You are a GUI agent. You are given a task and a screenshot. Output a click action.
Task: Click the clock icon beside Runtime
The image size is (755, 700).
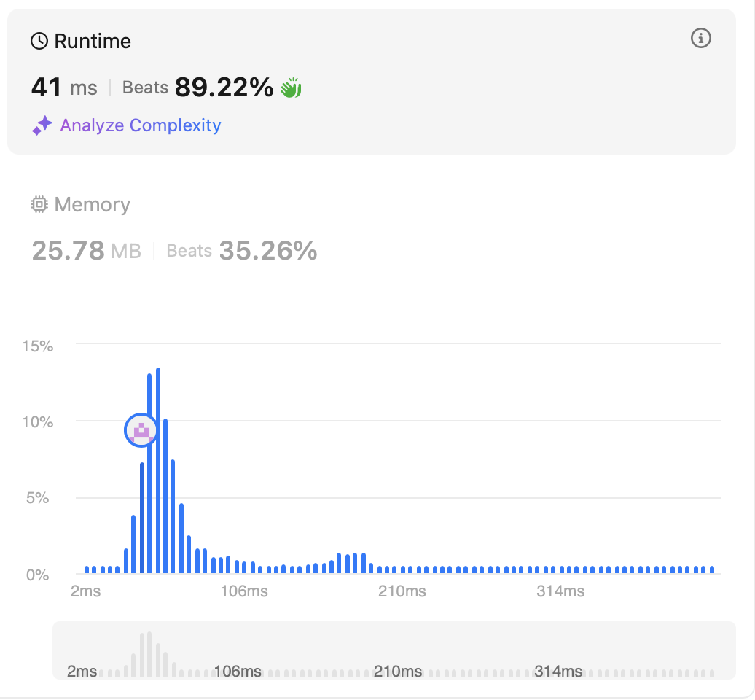[39, 42]
